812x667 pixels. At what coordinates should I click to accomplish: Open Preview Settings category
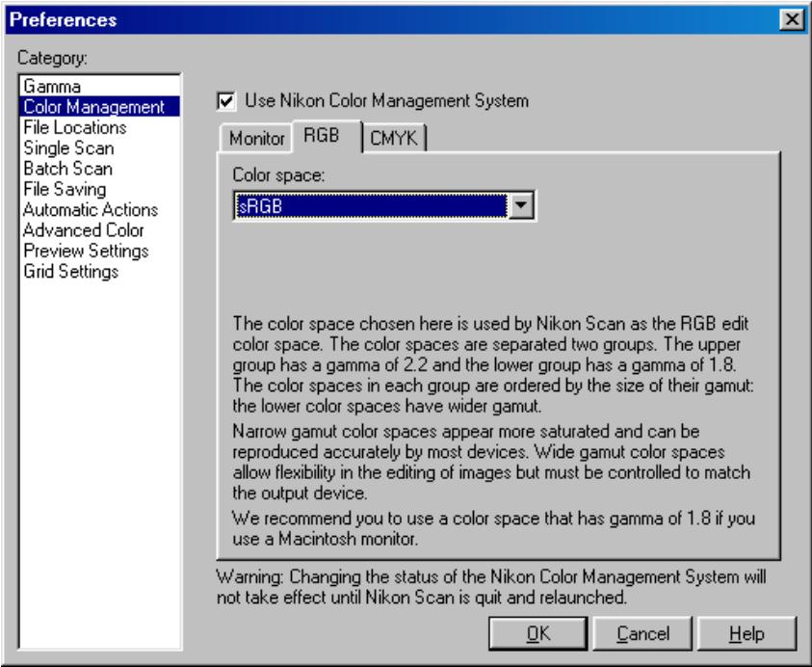coord(99,251)
